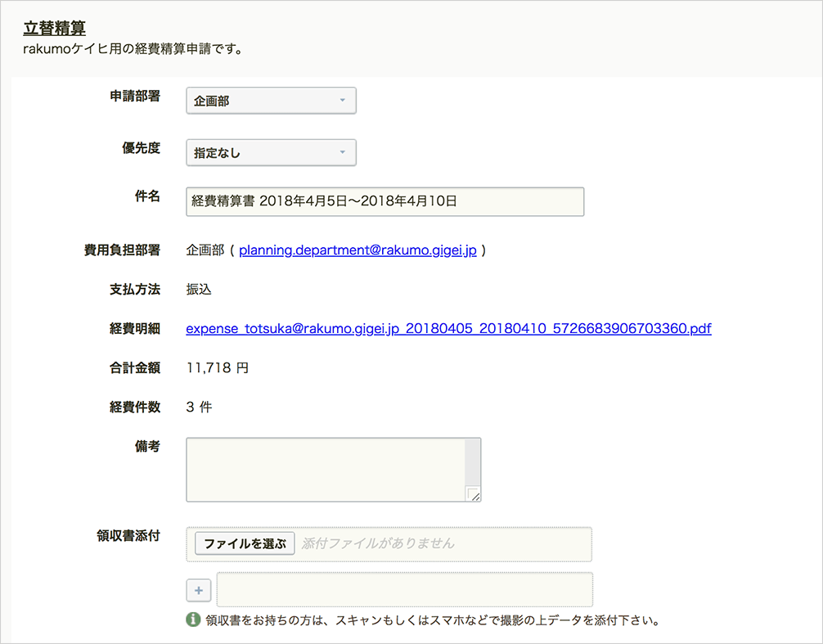Click the 費用負担部署 label
Image resolution: width=823 pixels, height=644 pixels.
122,250
